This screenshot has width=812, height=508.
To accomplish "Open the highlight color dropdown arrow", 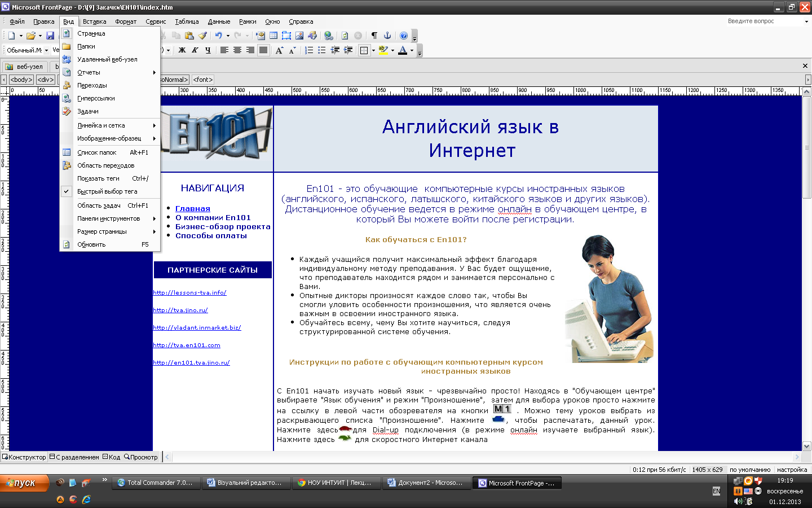I will point(392,50).
